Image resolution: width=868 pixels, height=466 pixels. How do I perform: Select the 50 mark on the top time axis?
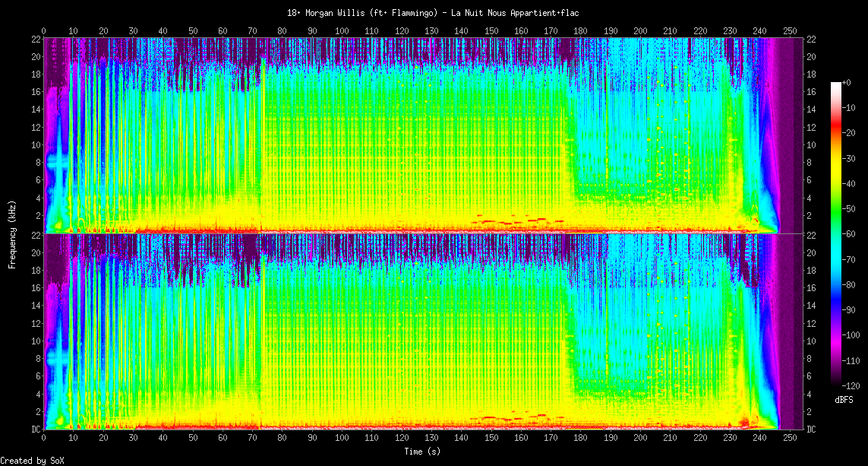tap(193, 30)
